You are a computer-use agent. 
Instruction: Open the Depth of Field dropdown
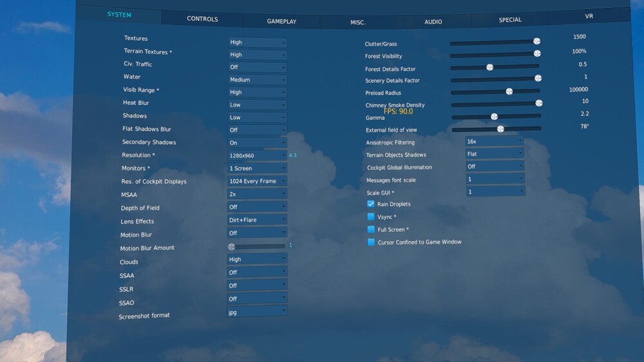coord(257,207)
